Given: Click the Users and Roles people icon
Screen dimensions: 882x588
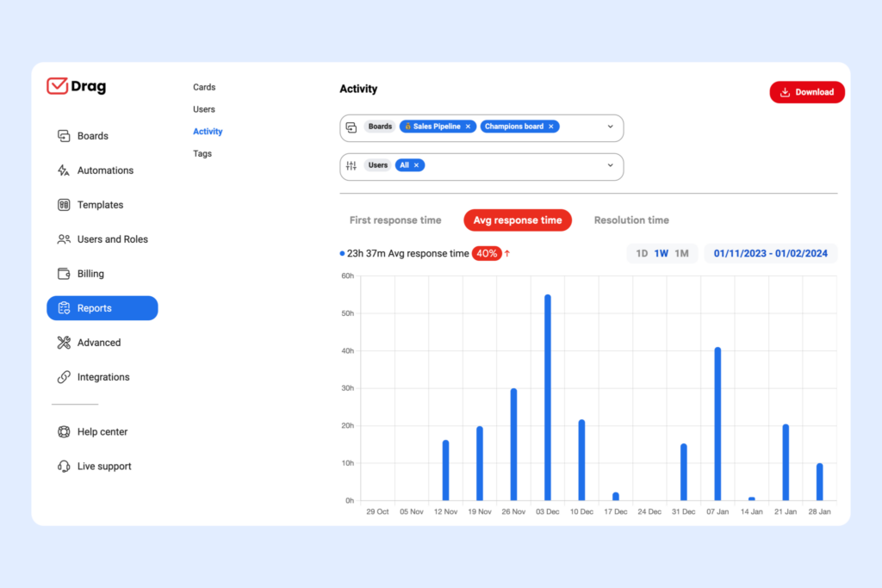Looking at the screenshot, I should pos(64,239).
